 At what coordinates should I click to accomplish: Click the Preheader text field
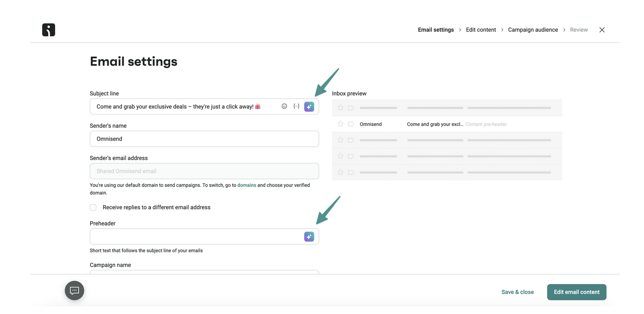(194, 236)
